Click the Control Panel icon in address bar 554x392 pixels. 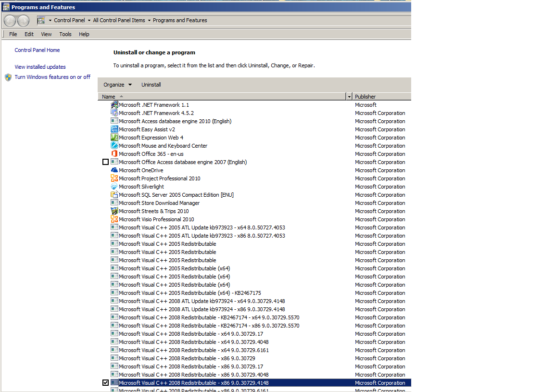[41, 20]
